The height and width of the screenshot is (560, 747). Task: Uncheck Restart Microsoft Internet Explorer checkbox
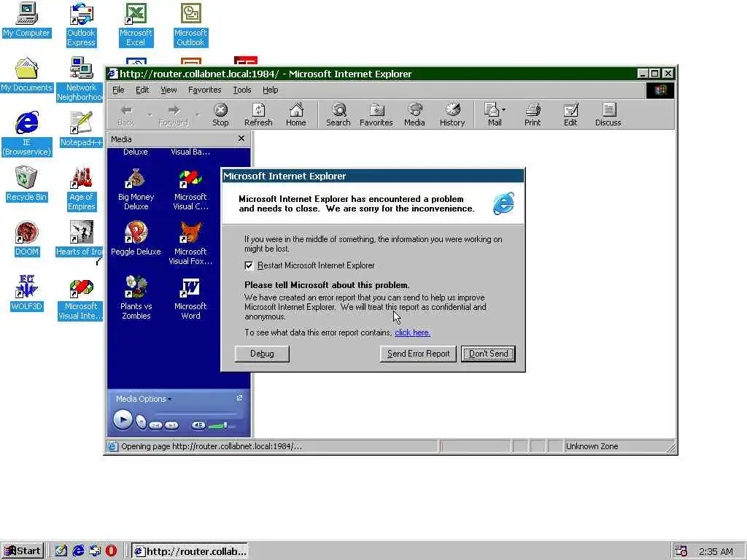click(249, 265)
